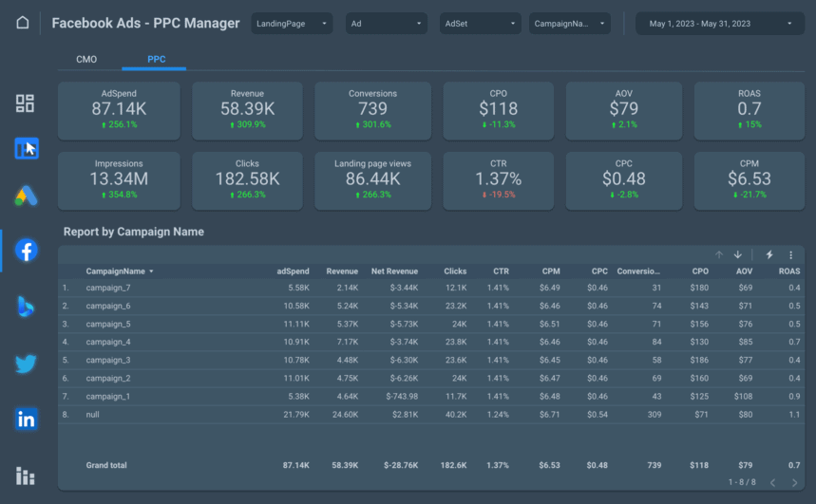Open the Google Ads sidebar icon

tap(26, 196)
